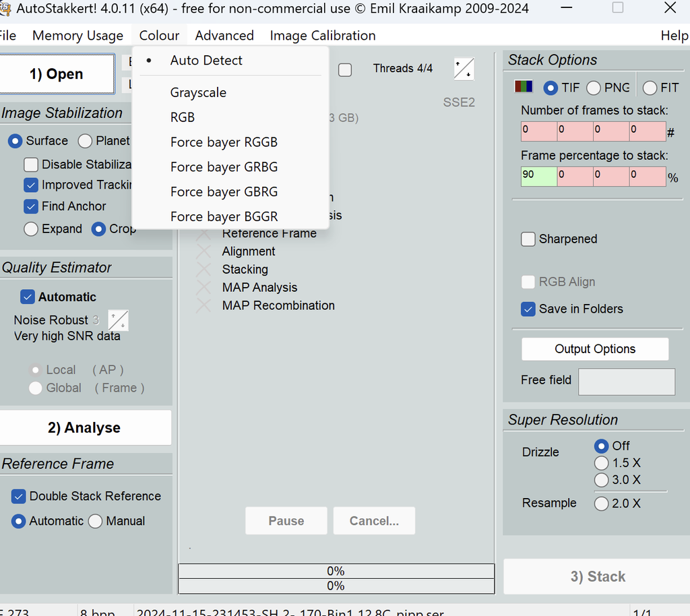The image size is (690, 616).
Task: Enable the Disable Stabilization checkbox
Action: pyautogui.click(x=31, y=164)
